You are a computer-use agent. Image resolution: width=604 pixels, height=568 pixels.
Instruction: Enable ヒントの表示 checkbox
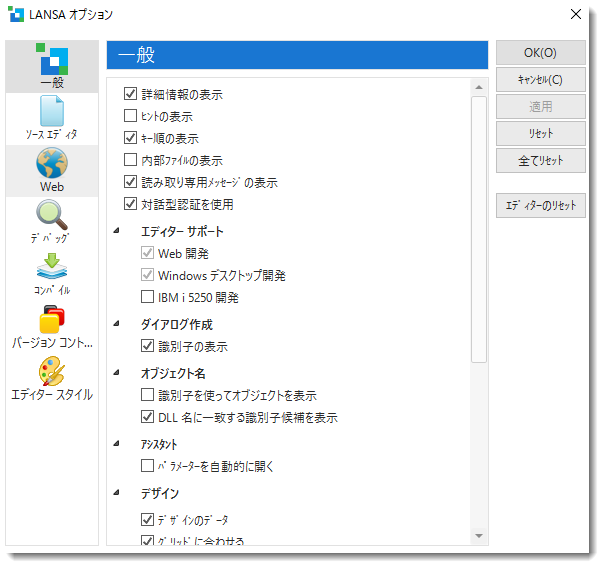coord(130,116)
